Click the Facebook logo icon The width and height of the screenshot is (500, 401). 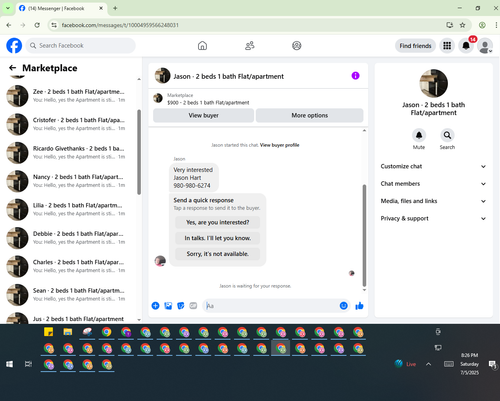click(14, 46)
